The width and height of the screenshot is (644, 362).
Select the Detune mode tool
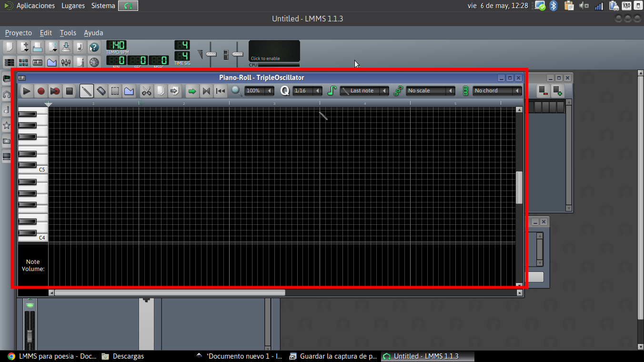point(129,90)
